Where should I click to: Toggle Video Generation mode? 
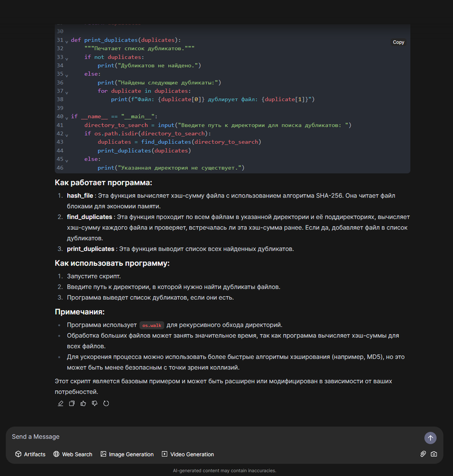[188, 454]
